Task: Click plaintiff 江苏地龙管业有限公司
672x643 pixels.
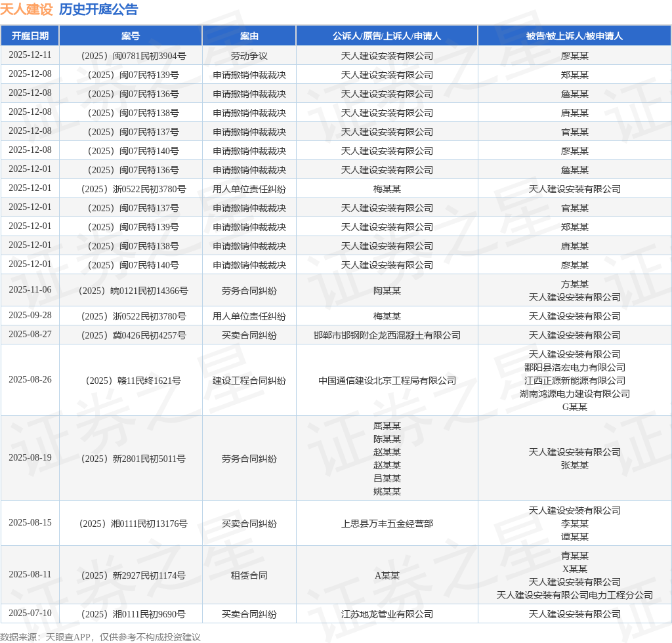Action: pos(387,615)
